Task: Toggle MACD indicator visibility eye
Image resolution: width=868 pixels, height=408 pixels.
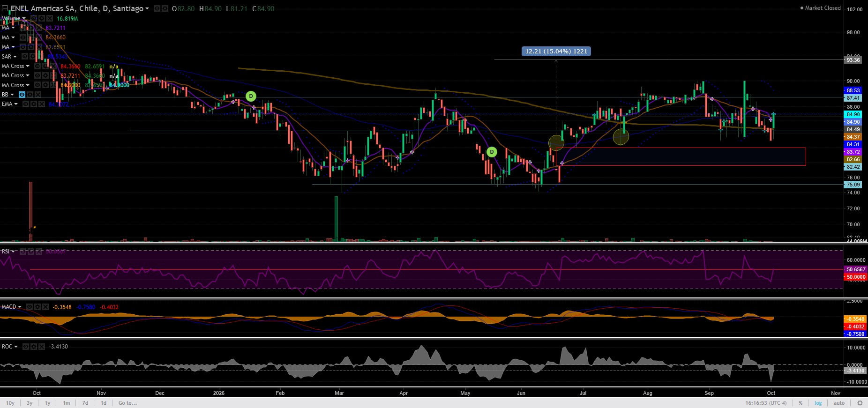Action: (30, 307)
